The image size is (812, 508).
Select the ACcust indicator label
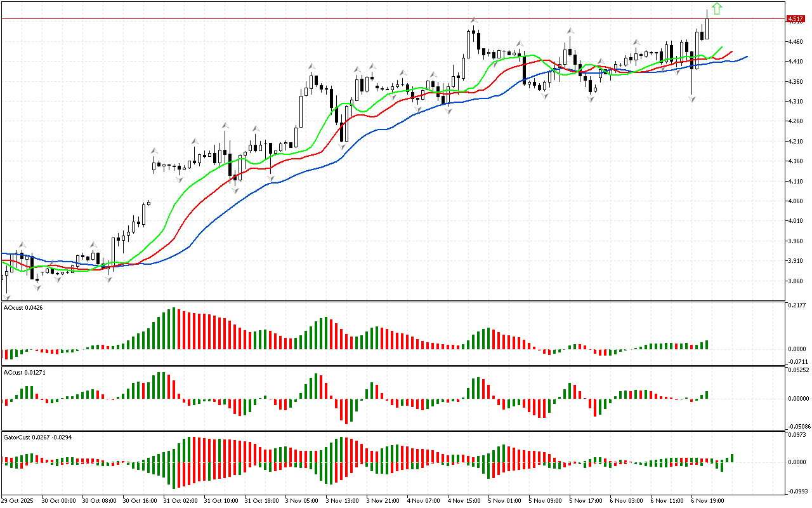19,372
